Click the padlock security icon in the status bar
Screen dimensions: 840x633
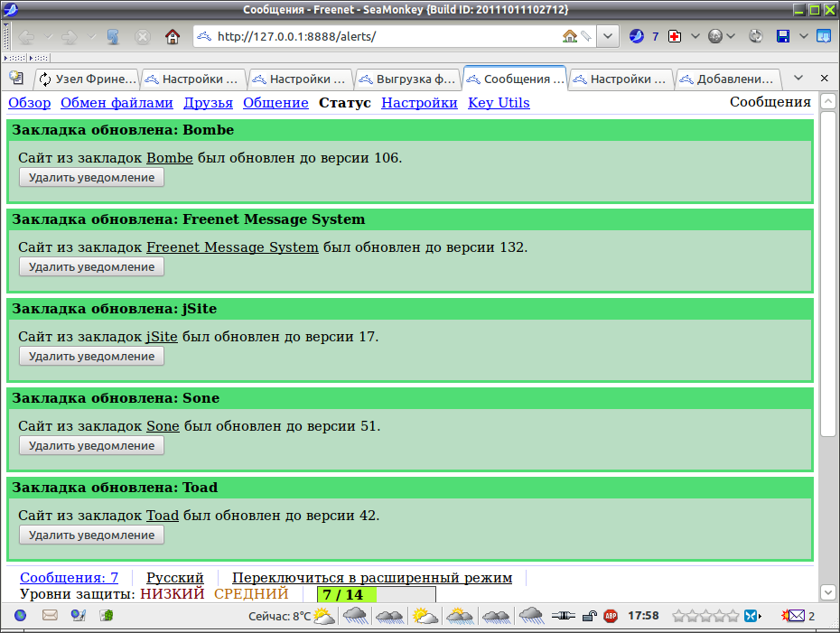tap(590, 616)
